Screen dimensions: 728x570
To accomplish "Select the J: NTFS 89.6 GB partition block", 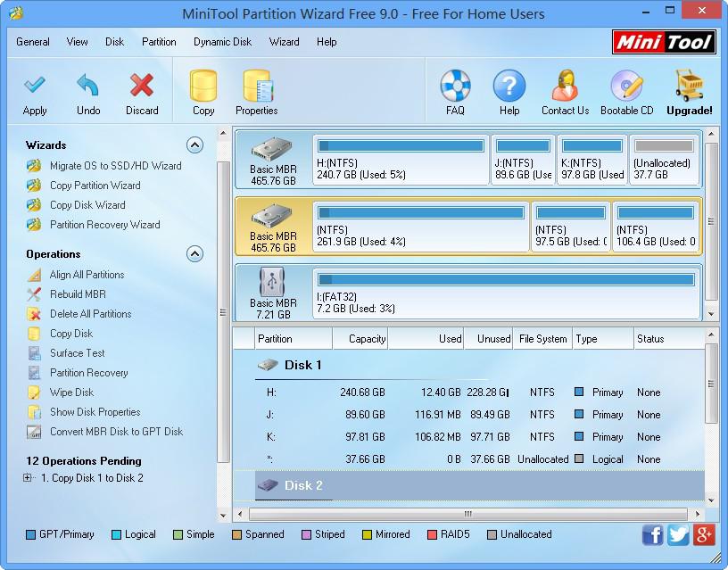I will pyautogui.click(x=523, y=160).
